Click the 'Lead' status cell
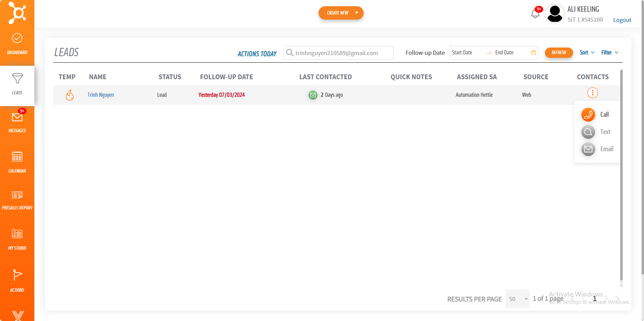 (x=162, y=95)
